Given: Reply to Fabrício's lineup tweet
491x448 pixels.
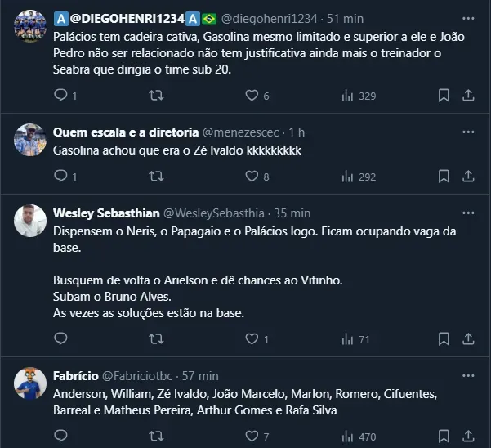Looking at the screenshot, I should (60, 436).
